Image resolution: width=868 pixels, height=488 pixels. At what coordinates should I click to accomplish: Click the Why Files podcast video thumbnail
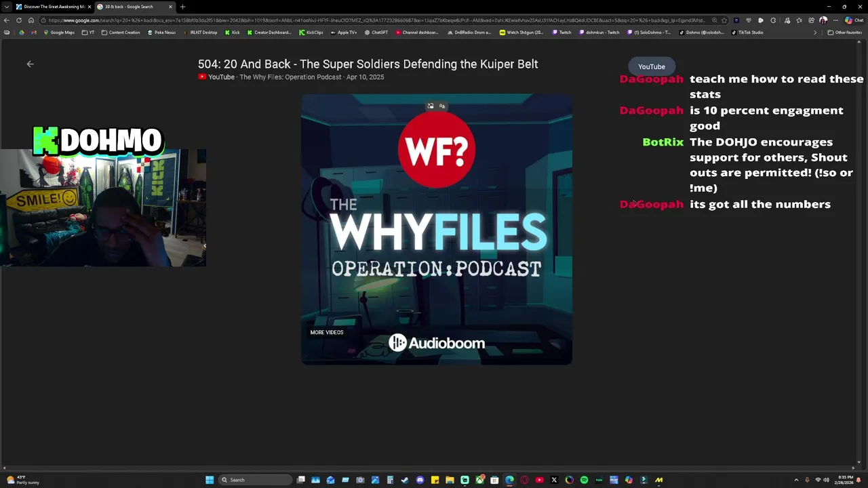tap(437, 229)
